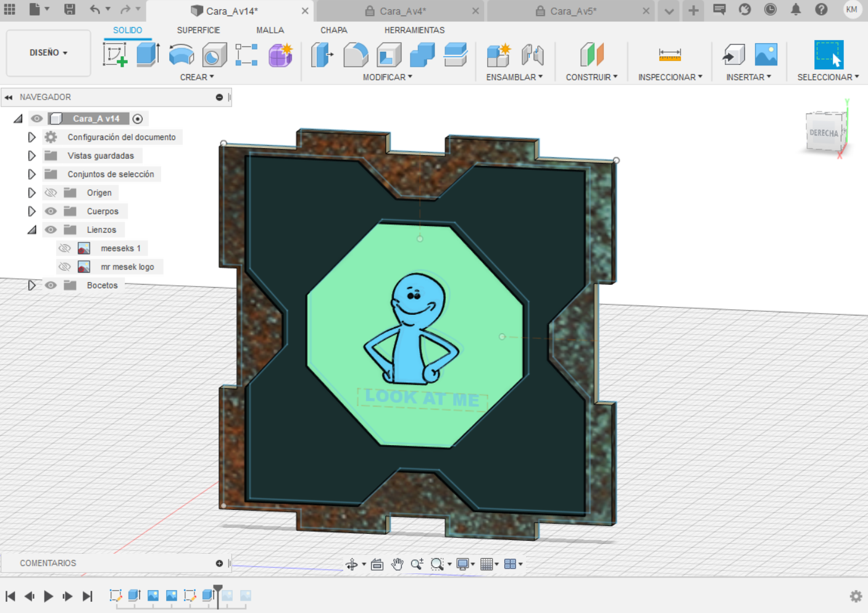The width and height of the screenshot is (868, 613).
Task: Toggle visibility of Cara_A v14 component
Action: click(x=37, y=119)
